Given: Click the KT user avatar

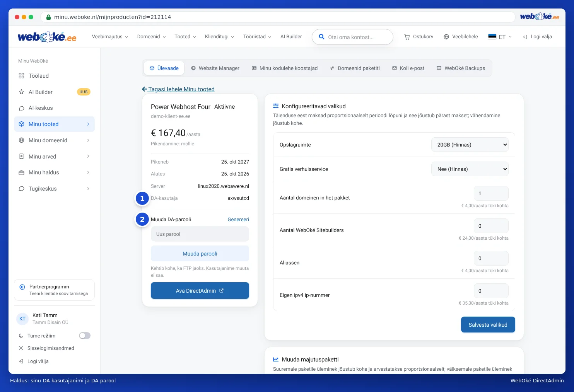Looking at the screenshot, I should pyautogui.click(x=22, y=319).
